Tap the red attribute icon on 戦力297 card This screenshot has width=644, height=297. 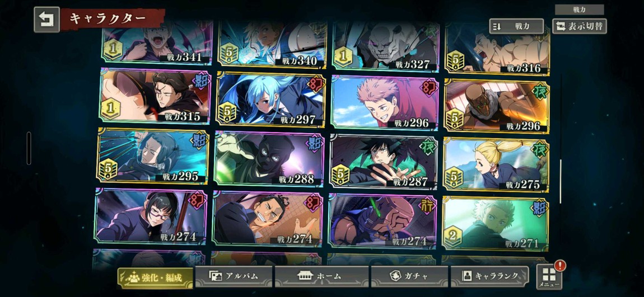click(x=315, y=84)
